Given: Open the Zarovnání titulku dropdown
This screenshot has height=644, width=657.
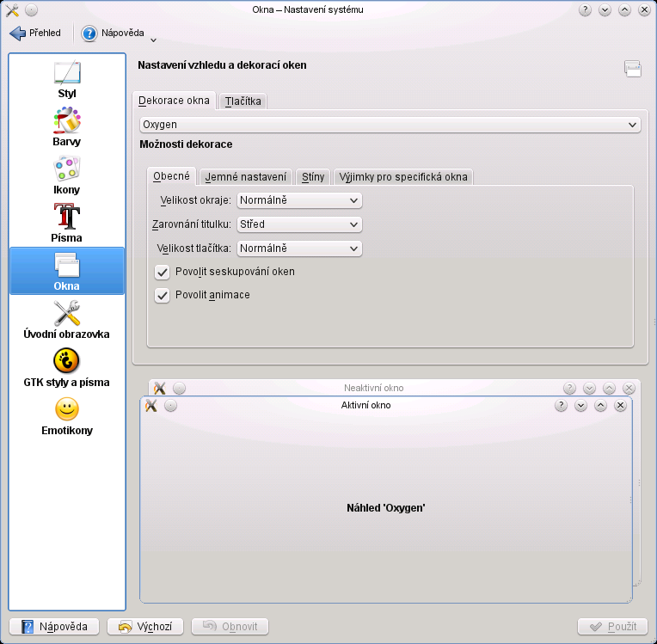Looking at the screenshot, I should [299, 224].
